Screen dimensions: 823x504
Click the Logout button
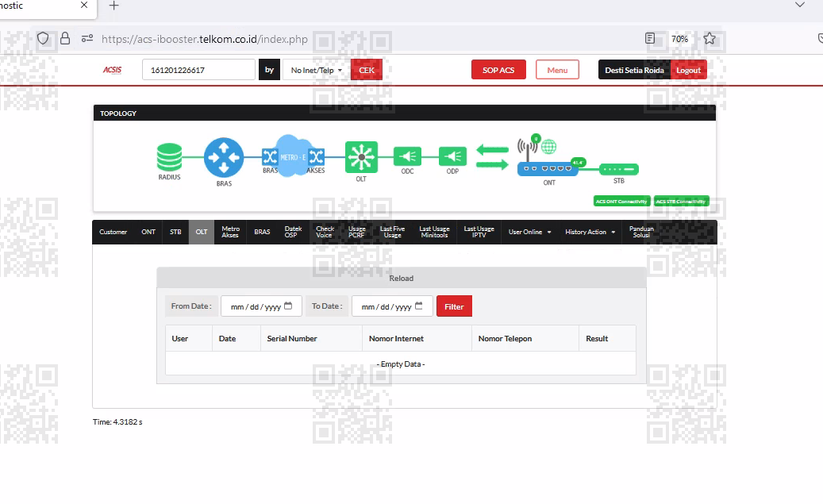point(689,70)
